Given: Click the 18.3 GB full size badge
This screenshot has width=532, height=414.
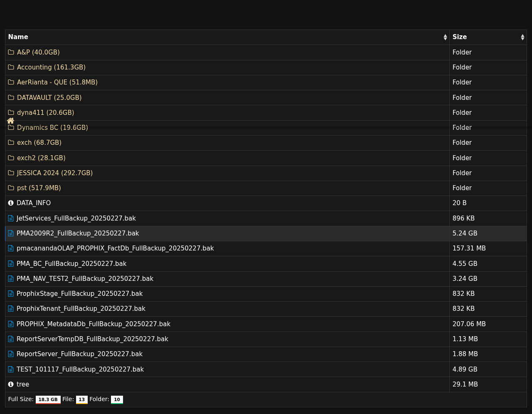Looking at the screenshot, I should click(48, 399).
